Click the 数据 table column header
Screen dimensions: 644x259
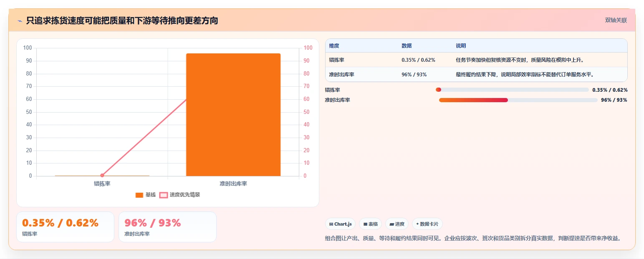click(x=407, y=46)
